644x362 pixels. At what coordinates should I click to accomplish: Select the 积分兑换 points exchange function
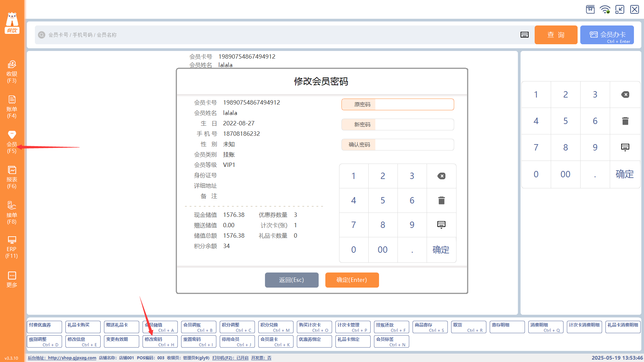(x=276, y=327)
